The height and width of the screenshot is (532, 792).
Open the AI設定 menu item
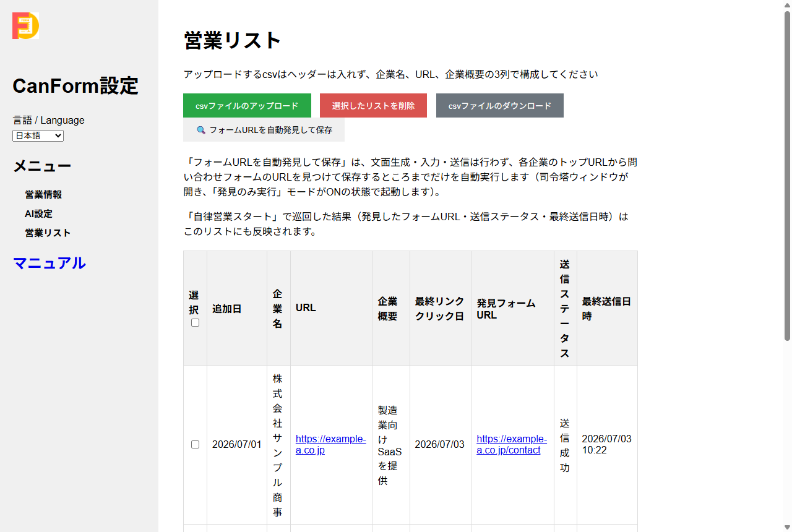[x=38, y=213]
